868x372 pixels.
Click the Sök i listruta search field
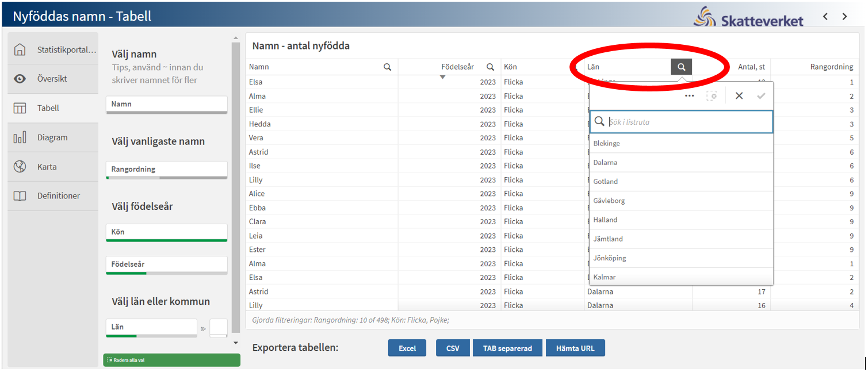(687, 122)
